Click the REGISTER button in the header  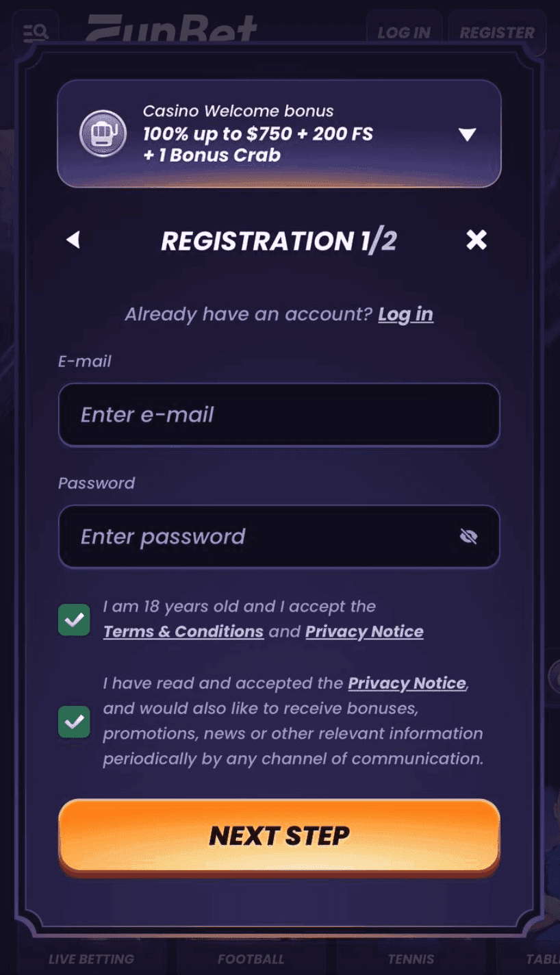coord(498,32)
